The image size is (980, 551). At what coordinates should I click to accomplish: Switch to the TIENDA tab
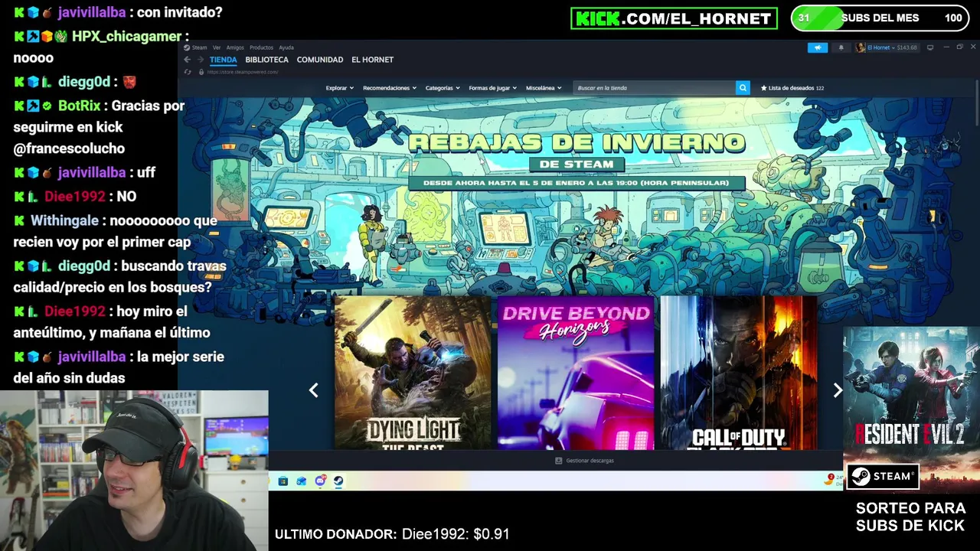coord(224,60)
